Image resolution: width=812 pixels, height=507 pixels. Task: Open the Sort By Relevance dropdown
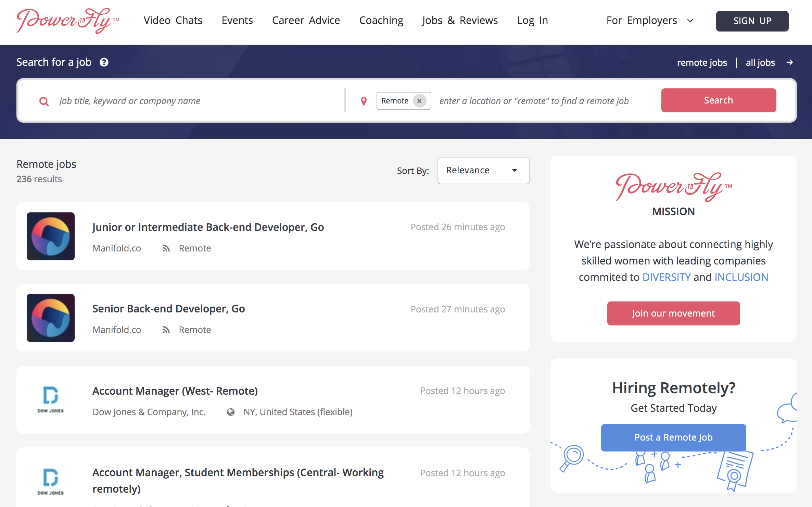(483, 171)
